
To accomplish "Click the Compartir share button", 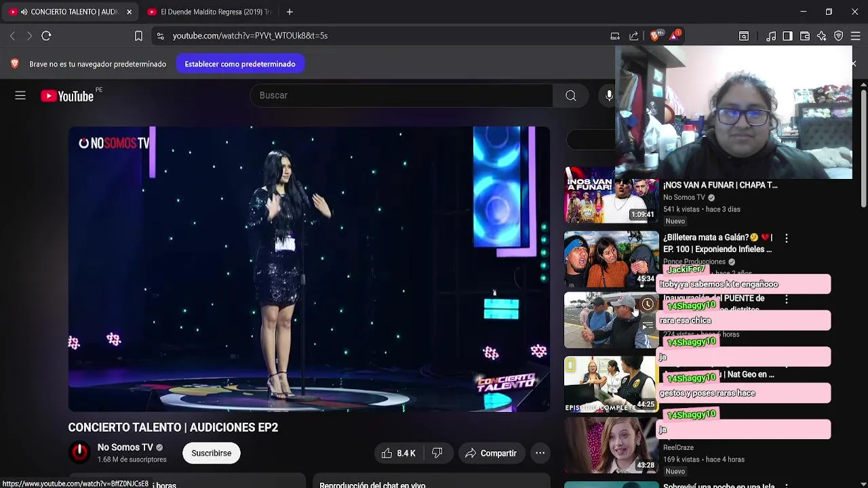I will click(x=491, y=453).
